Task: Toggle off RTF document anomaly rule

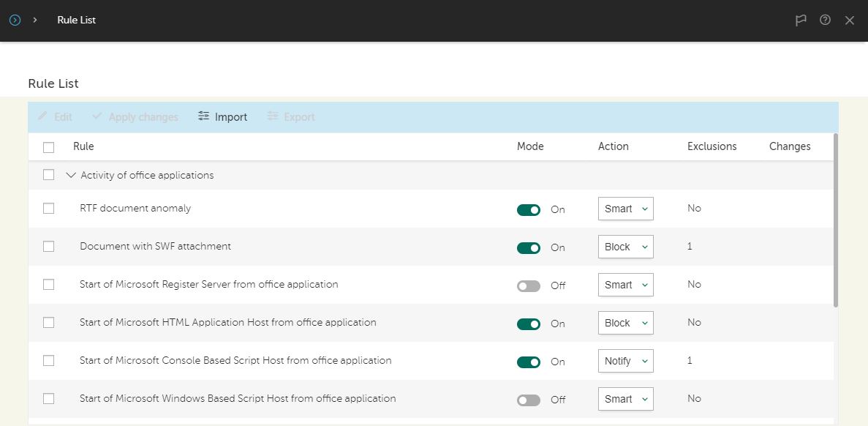Action: pyautogui.click(x=529, y=210)
